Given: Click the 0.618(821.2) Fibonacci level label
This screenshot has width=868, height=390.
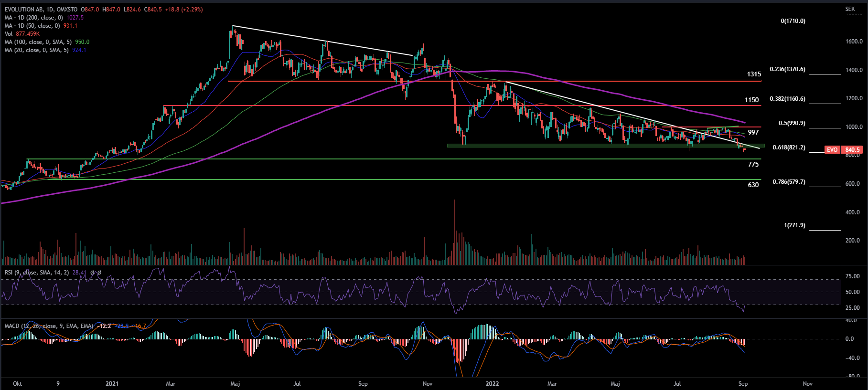Looking at the screenshot, I should 789,148.
